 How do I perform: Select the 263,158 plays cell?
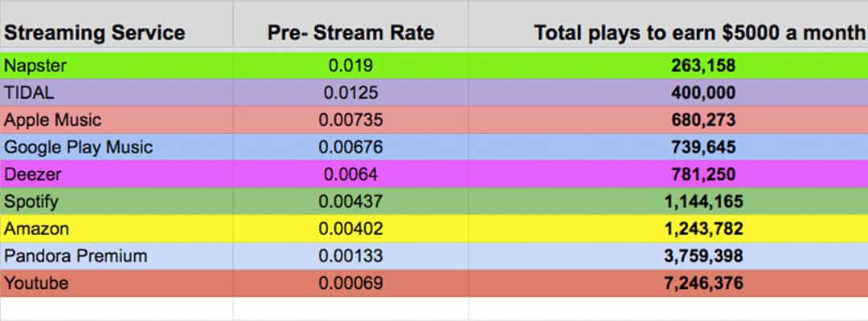(703, 66)
